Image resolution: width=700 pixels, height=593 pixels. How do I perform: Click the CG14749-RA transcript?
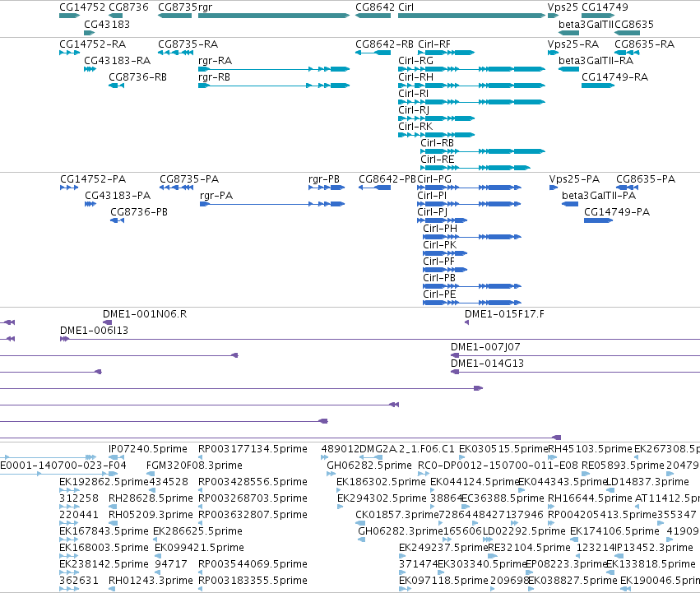(598, 86)
